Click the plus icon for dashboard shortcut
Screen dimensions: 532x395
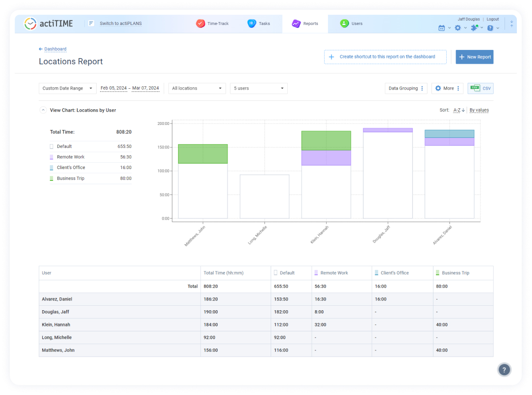click(331, 57)
